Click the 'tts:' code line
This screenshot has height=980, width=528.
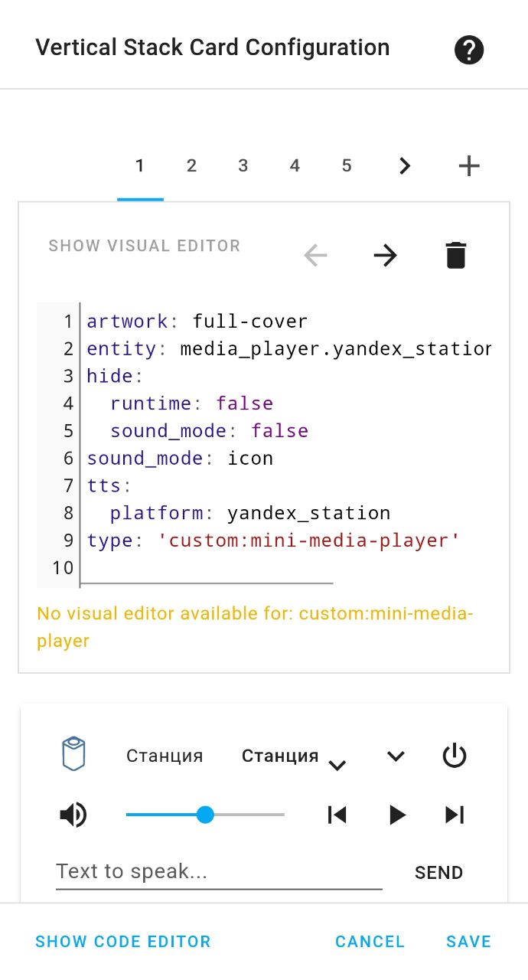[x=109, y=485]
